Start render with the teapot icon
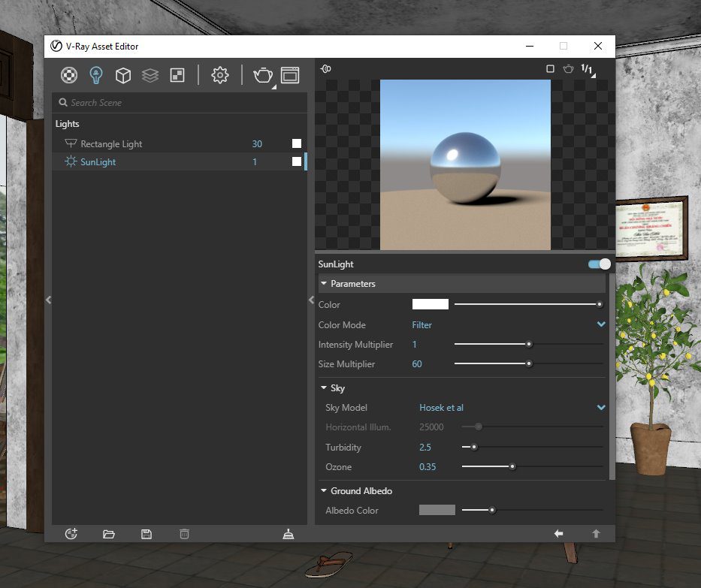The width and height of the screenshot is (701, 588). coord(263,75)
